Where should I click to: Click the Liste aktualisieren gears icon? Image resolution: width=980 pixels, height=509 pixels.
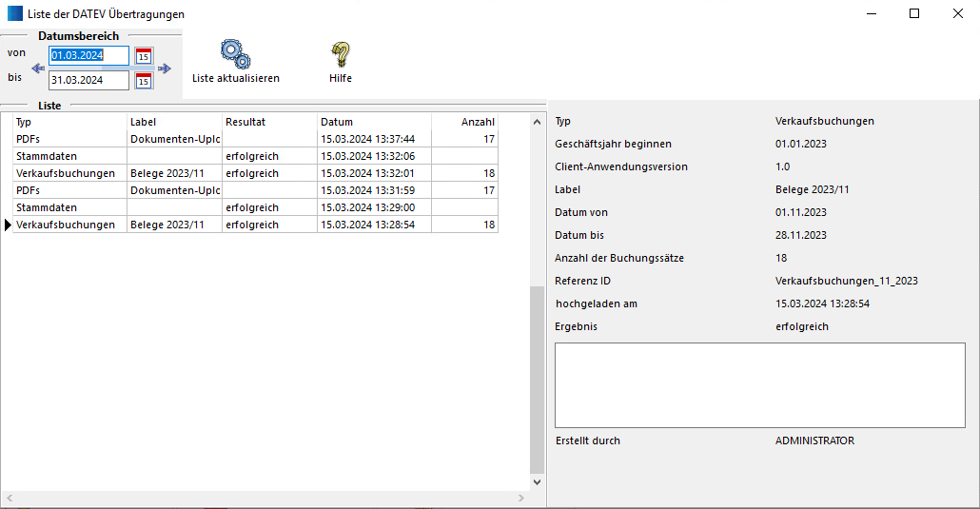(235, 53)
